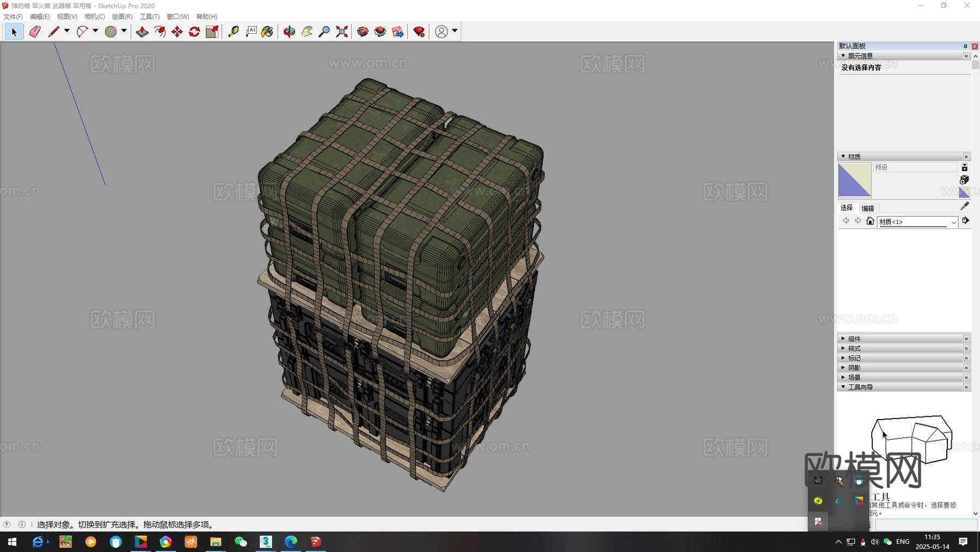Open materials details arrow menu
The width and height of the screenshot is (980, 552).
[965, 221]
